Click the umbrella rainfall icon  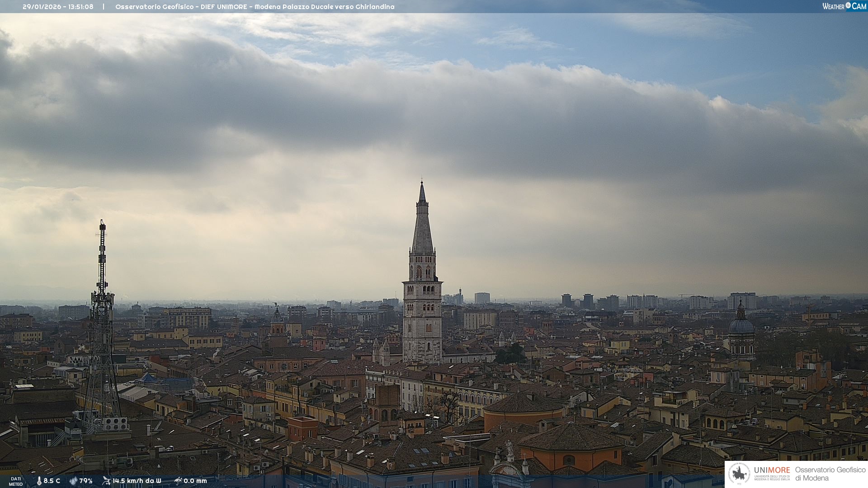click(x=178, y=481)
